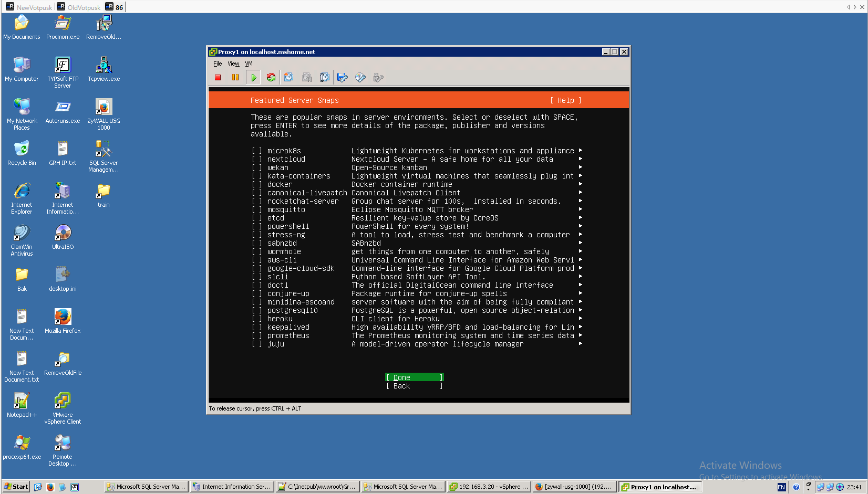Open the View menu in the Proxy1 console

233,64
